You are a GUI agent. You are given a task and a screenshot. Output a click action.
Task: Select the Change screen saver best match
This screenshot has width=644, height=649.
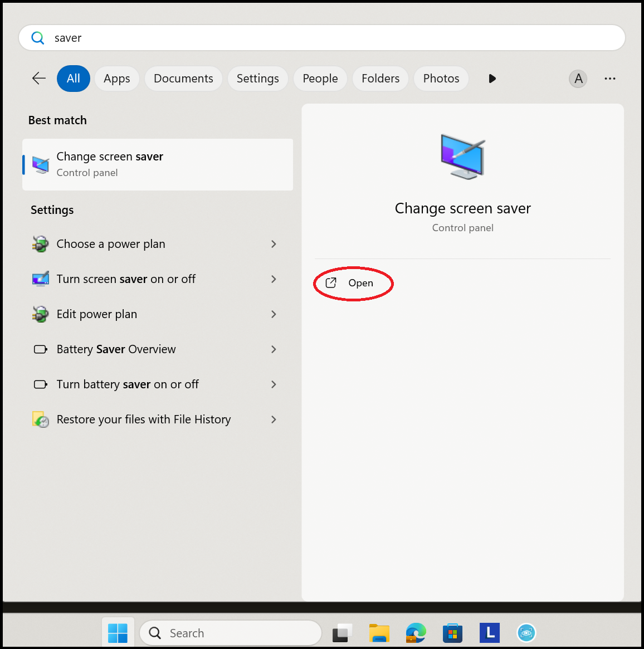pyautogui.click(x=158, y=164)
